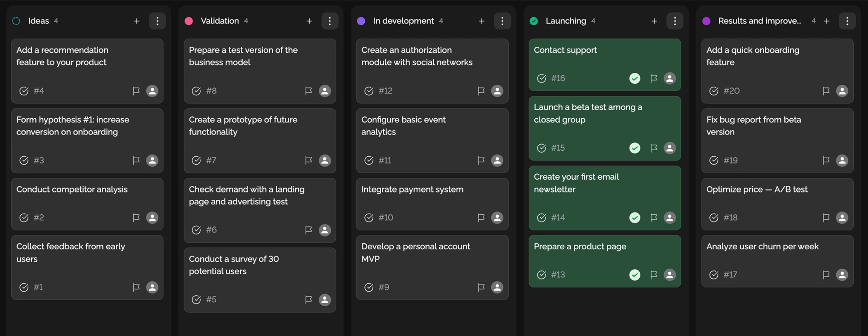Add a new card to Ideas column
Viewport: 868px width, 336px height.
point(137,21)
